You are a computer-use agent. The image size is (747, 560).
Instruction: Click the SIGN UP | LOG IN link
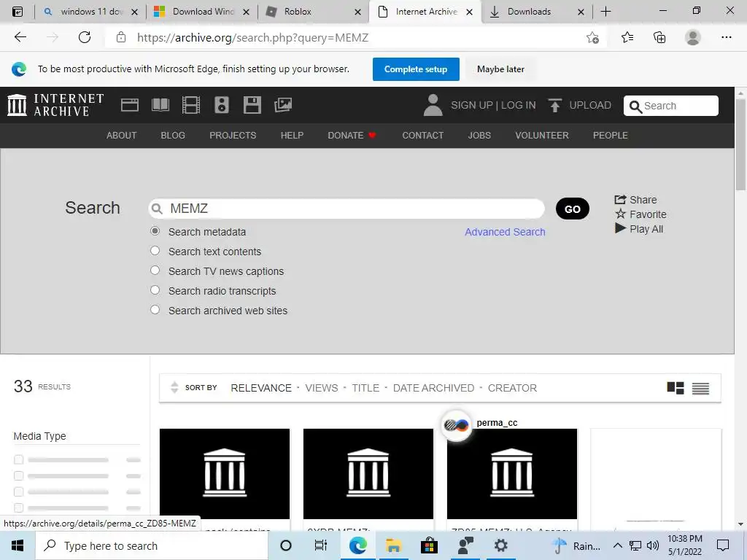493,105
